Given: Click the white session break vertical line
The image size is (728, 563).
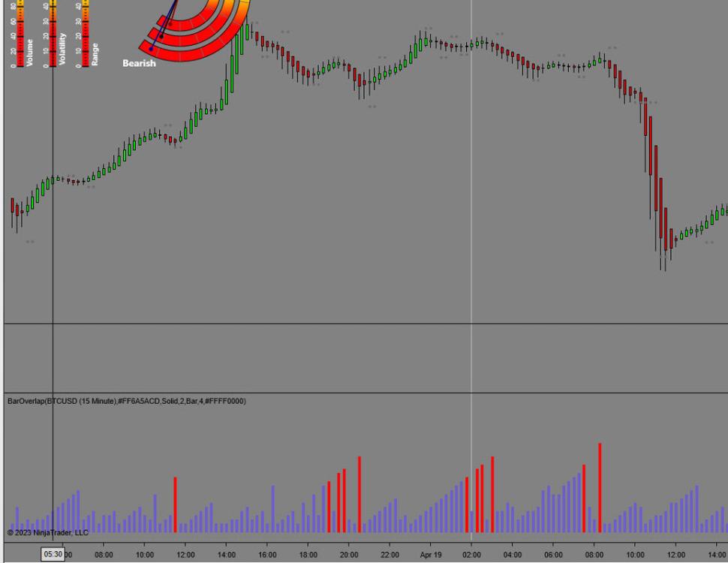Looking at the screenshot, I should (471, 225).
